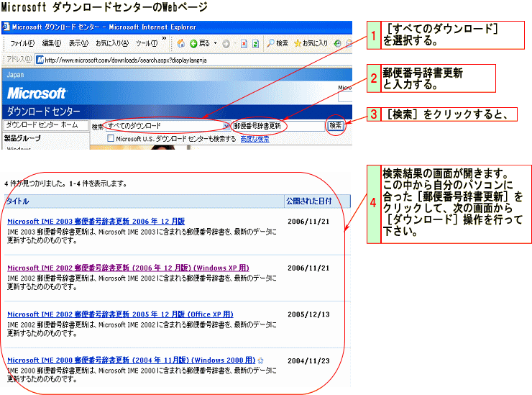Open the お気に入り star favorites button
The image size is (532, 395).
311,43
